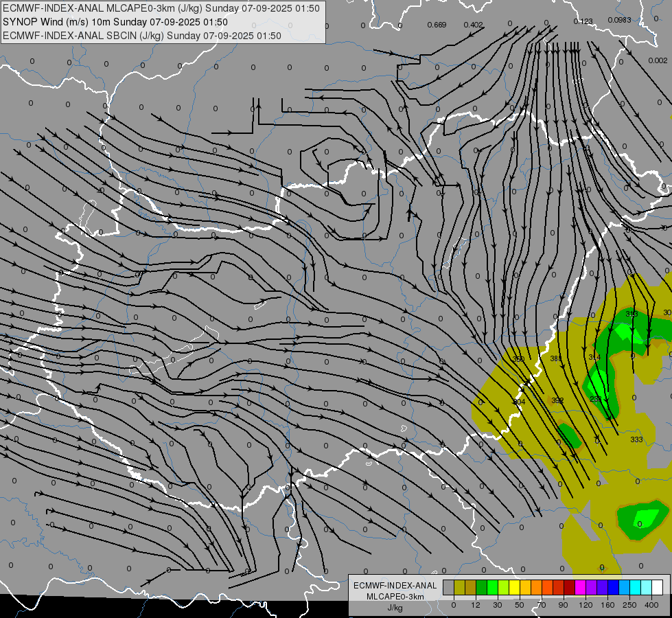The width and height of the screenshot is (672, 618).
Task: Click the legend label MLCAPE0-3km
Action: (x=395, y=597)
